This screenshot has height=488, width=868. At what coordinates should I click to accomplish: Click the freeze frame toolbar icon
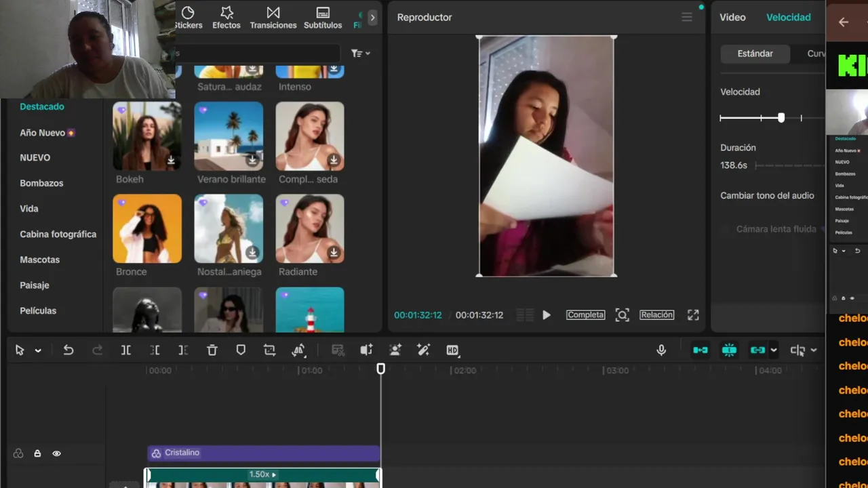(338, 350)
